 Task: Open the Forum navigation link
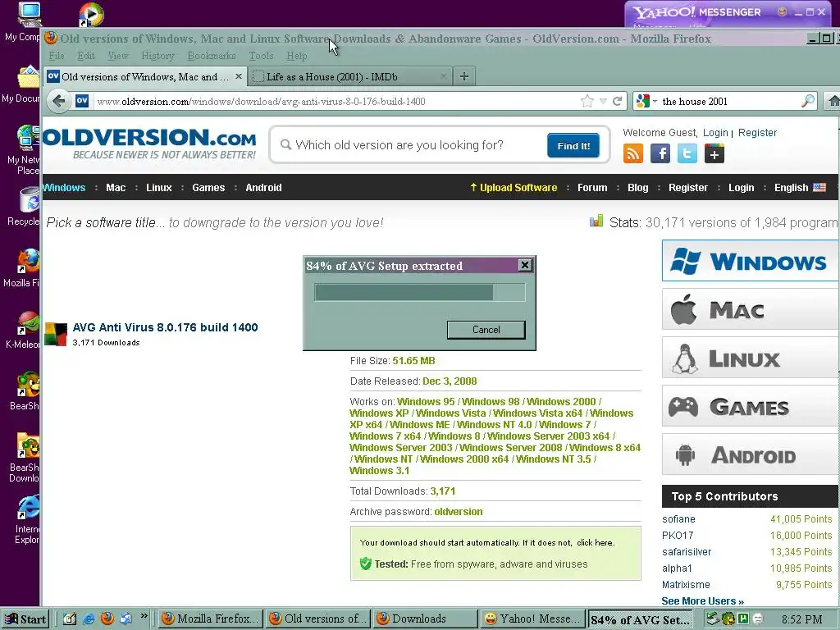pyautogui.click(x=592, y=188)
